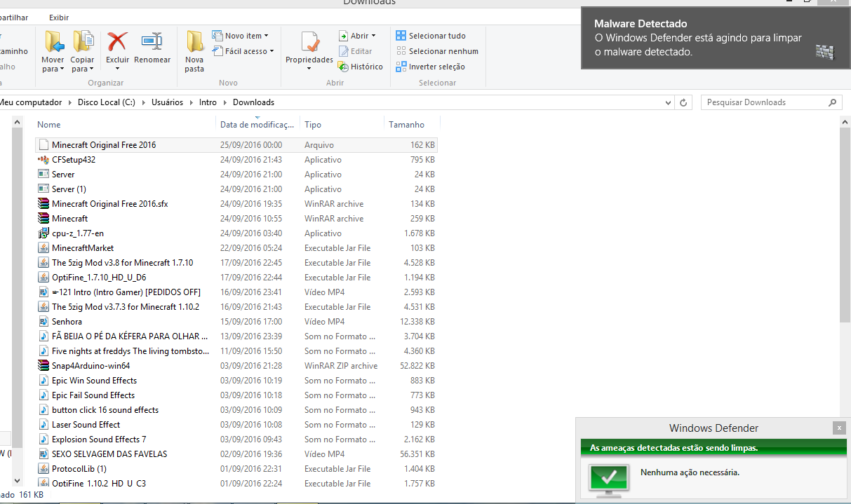Sort by the Tipo column header
851x504 pixels.
point(342,125)
